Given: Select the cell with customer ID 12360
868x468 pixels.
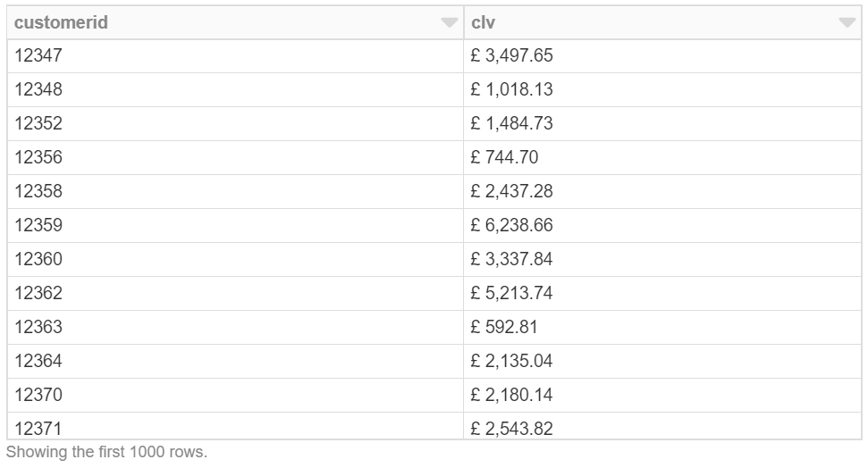Looking at the screenshot, I should [x=39, y=259].
